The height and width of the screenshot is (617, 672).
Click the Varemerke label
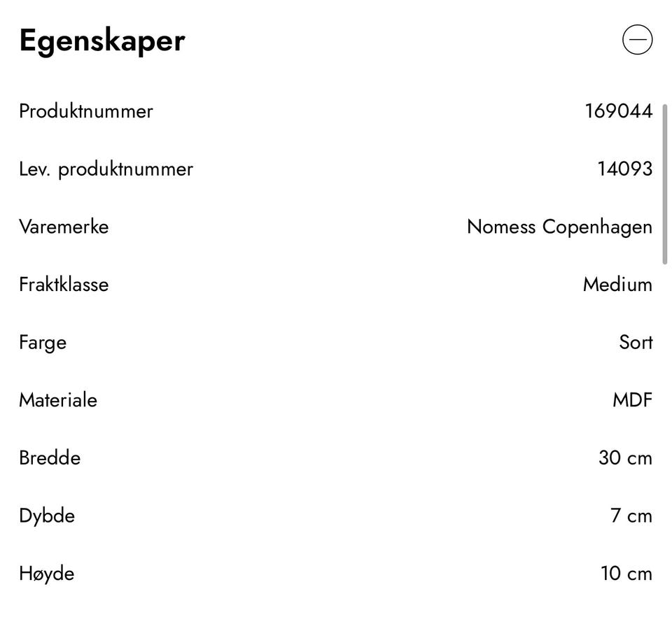64,227
